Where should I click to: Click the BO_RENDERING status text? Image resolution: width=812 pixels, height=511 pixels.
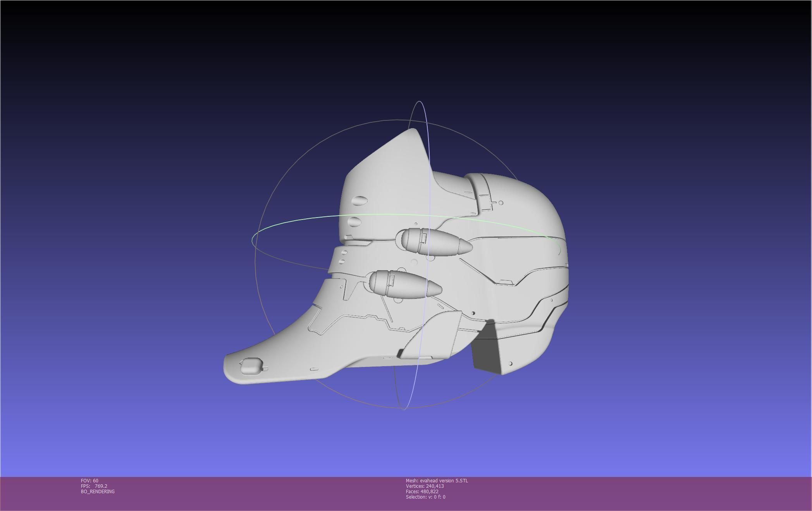[98, 491]
